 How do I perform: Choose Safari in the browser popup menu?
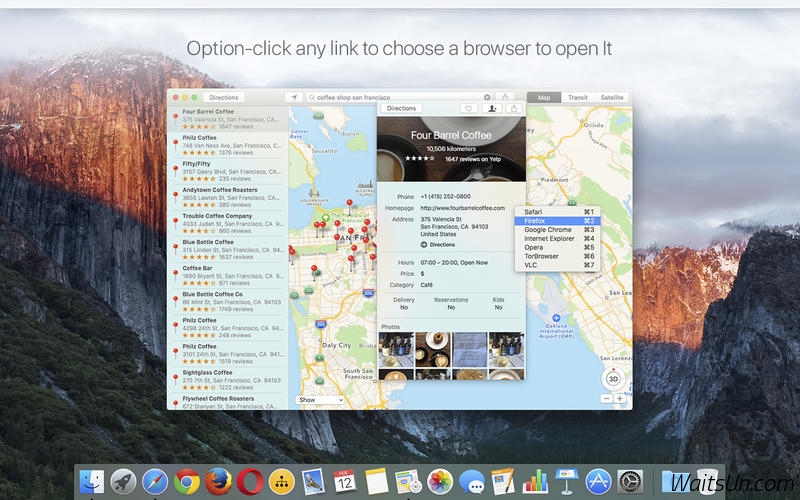coord(558,212)
